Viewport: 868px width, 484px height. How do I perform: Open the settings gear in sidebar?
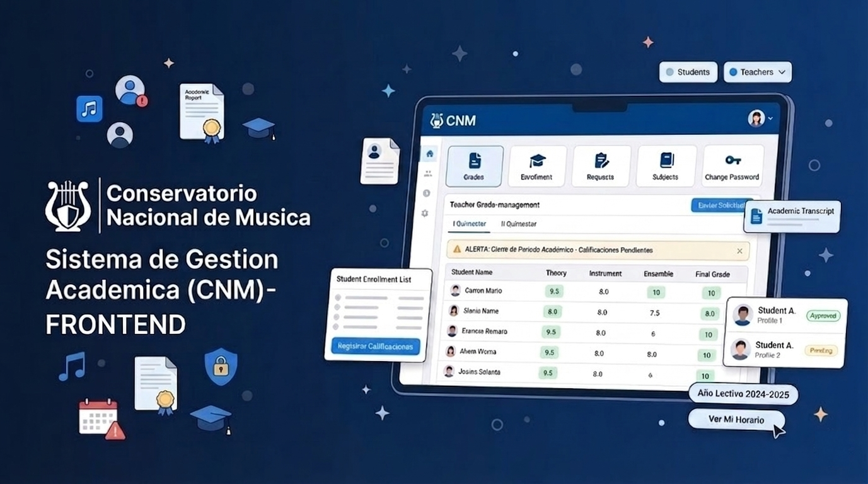(425, 214)
